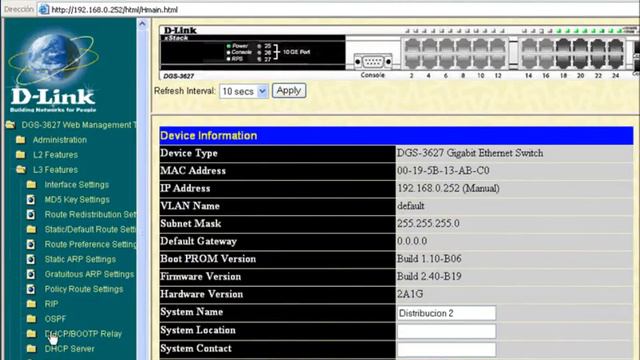640x360 pixels.
Task: Open Interface Settings link
Action: click(77, 184)
